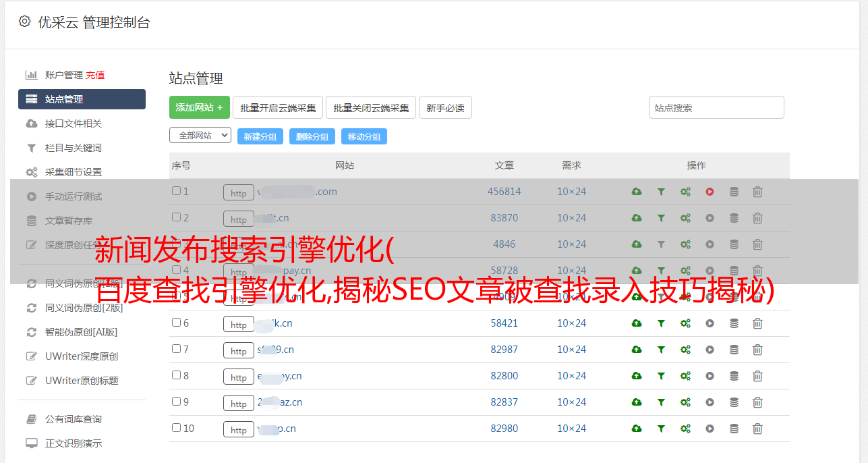Click the http button in row 10
The image size is (868, 463).
[x=239, y=429]
